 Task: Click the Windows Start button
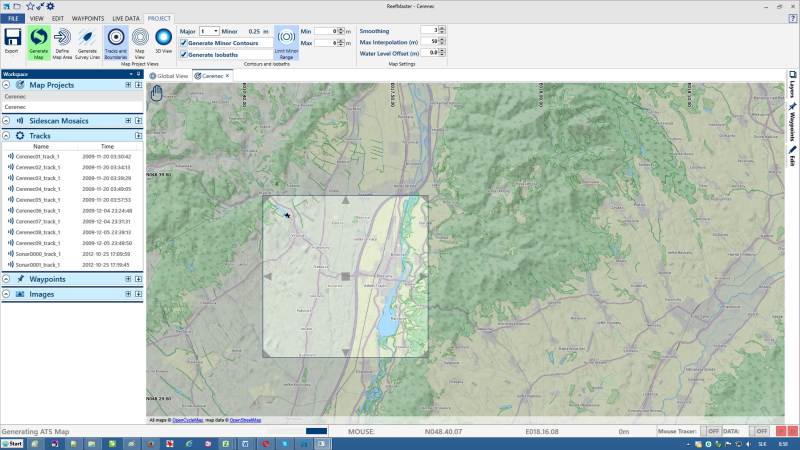[12, 443]
